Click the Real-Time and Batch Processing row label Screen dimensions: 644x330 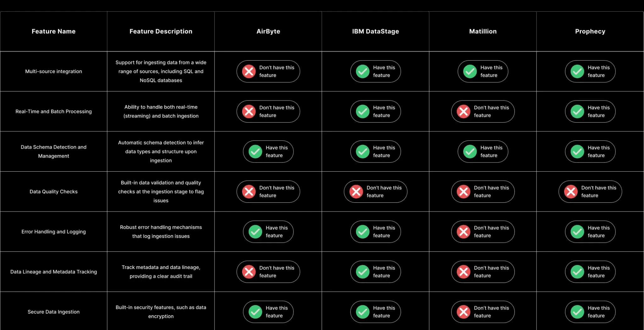pos(53,111)
